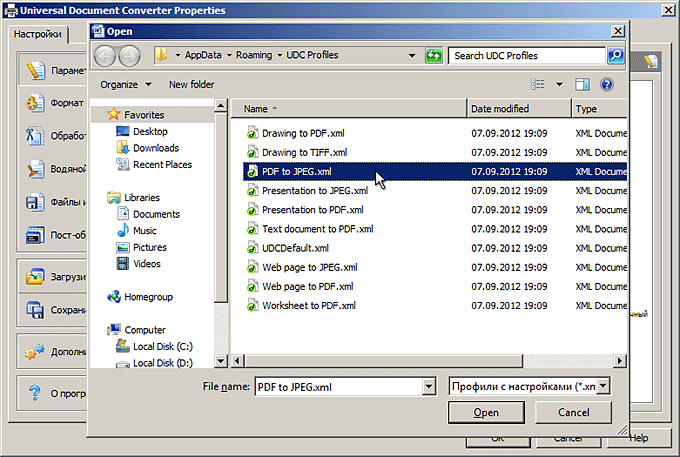Click the Cancel button in Open dialog
This screenshot has height=457, width=680.
(573, 412)
